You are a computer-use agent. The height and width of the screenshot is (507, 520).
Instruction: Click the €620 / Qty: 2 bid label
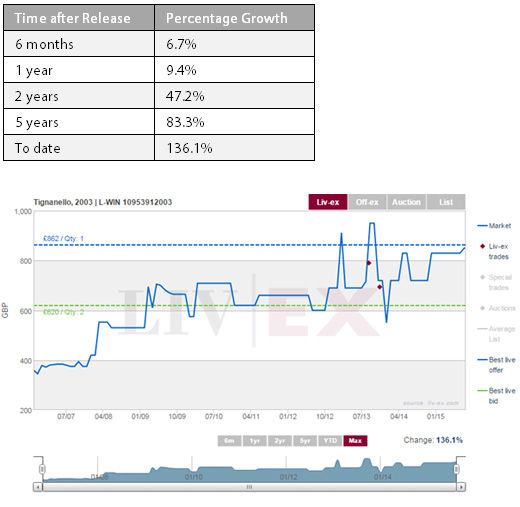[x=63, y=312]
